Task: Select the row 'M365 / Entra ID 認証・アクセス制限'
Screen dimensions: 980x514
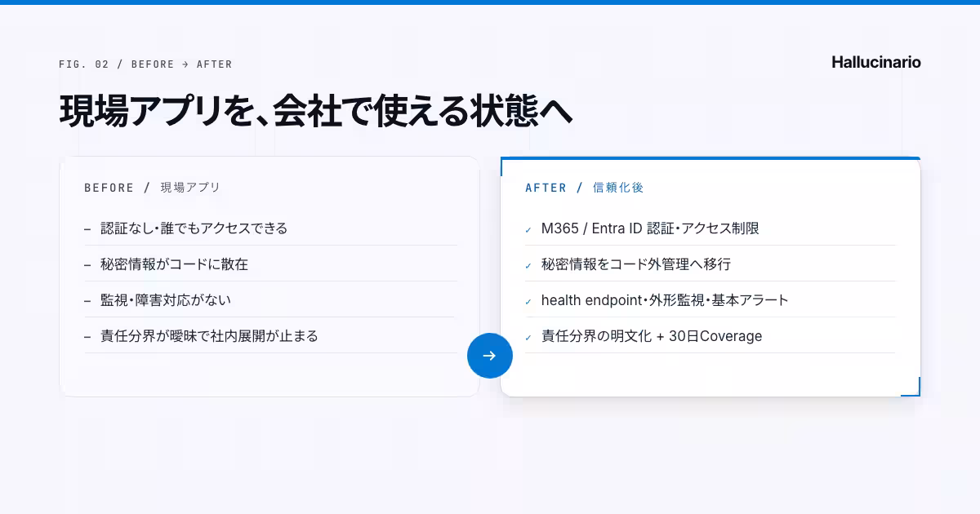Action: (x=710, y=228)
